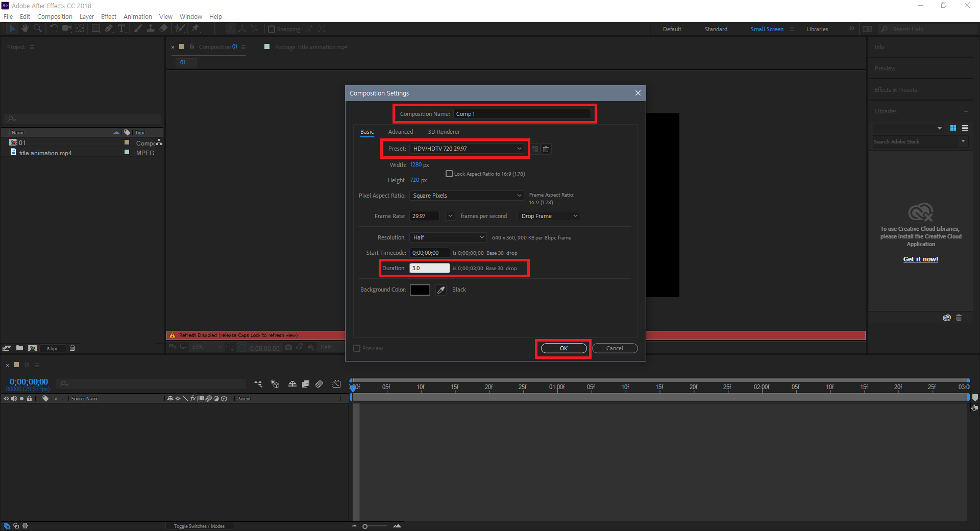Click OK to confirm composition settings
The image size is (980, 531).
tap(563, 348)
